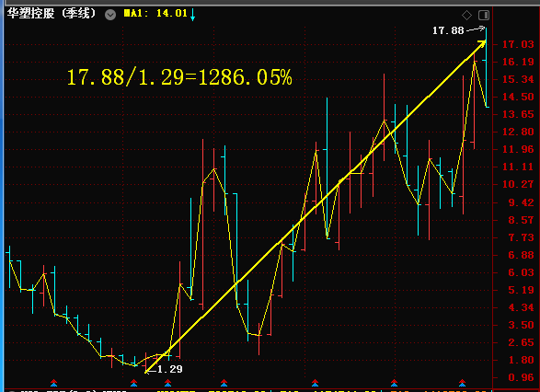The height and width of the screenshot is (392, 540).
Task: Click the 0.96 value on the price axis
Action: click(521, 377)
